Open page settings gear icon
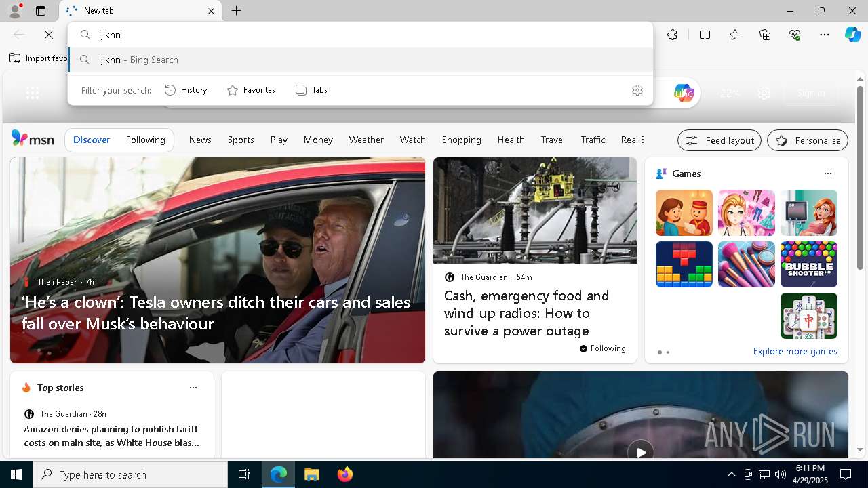This screenshot has width=868, height=488. (764, 93)
